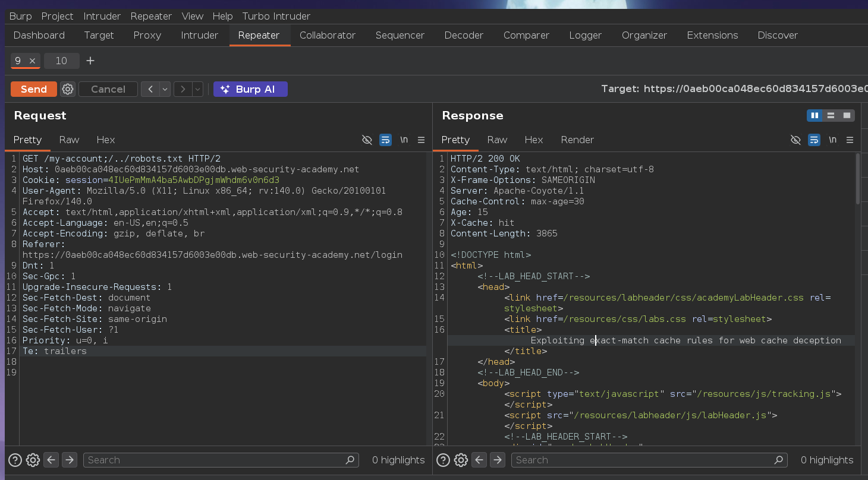
Task: Open the Intruder tool tab
Action: pyautogui.click(x=200, y=35)
